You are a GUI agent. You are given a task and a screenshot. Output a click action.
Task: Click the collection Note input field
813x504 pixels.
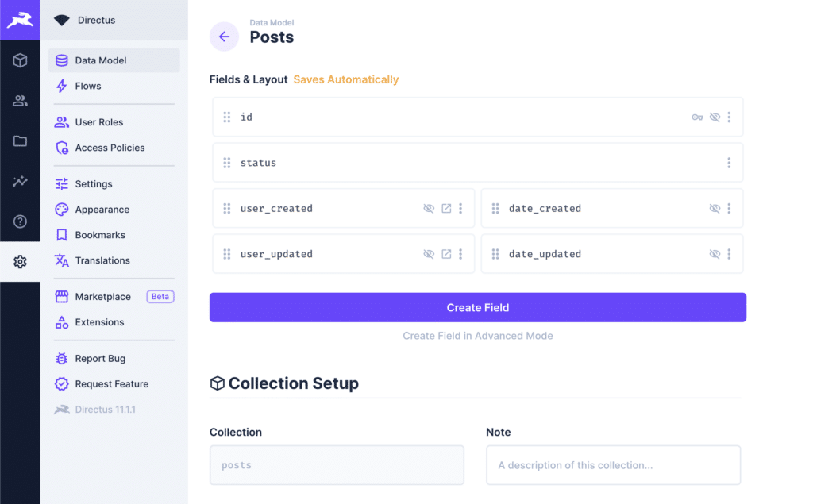613,465
